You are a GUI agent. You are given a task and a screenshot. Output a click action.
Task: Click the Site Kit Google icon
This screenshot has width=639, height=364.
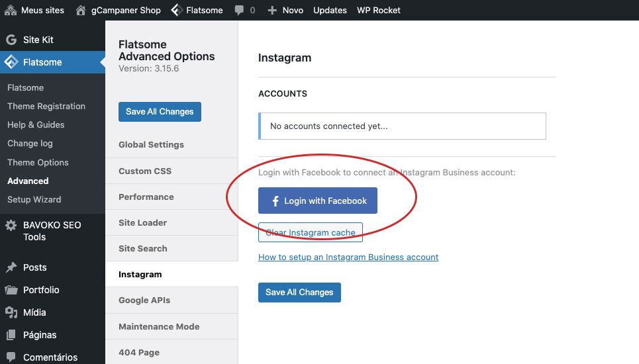(11, 40)
